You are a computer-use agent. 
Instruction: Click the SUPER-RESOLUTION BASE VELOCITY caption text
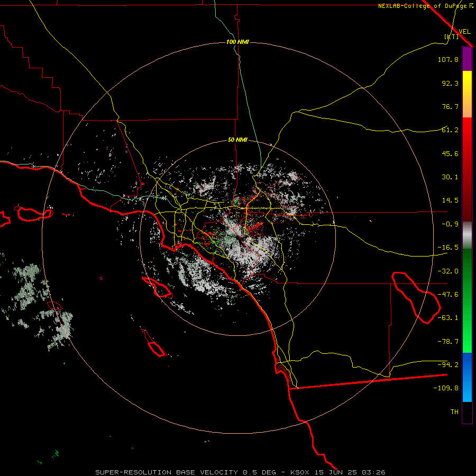click(x=168, y=472)
